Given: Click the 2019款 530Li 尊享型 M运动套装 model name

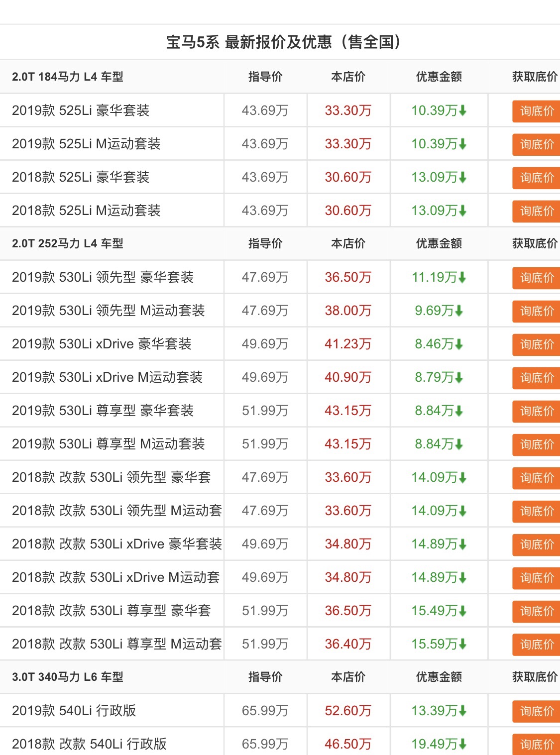Looking at the screenshot, I should click(109, 444).
